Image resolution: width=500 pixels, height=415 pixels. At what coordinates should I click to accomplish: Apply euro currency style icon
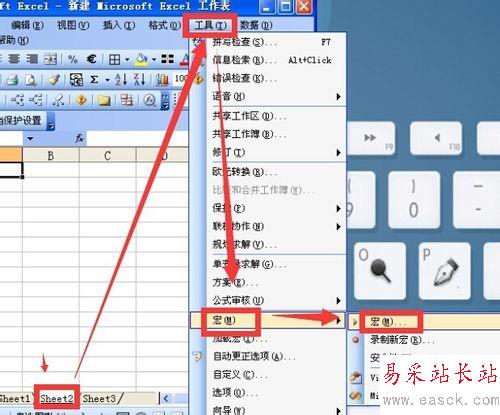tap(91, 59)
